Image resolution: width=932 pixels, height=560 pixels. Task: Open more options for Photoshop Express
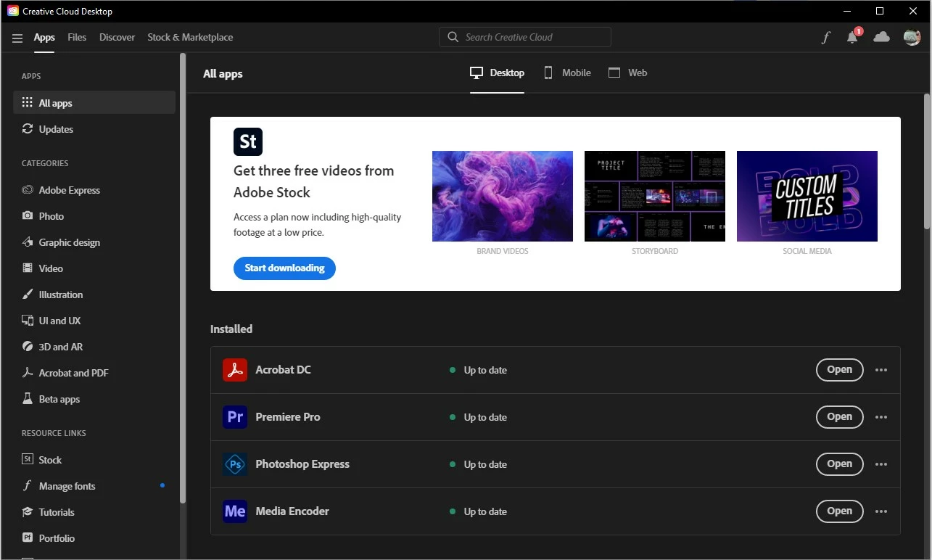point(881,464)
